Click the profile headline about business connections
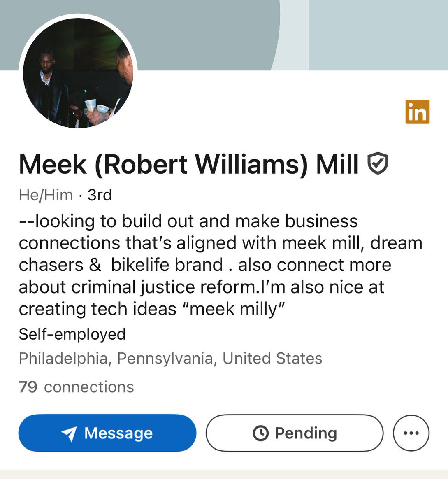 click(221, 265)
